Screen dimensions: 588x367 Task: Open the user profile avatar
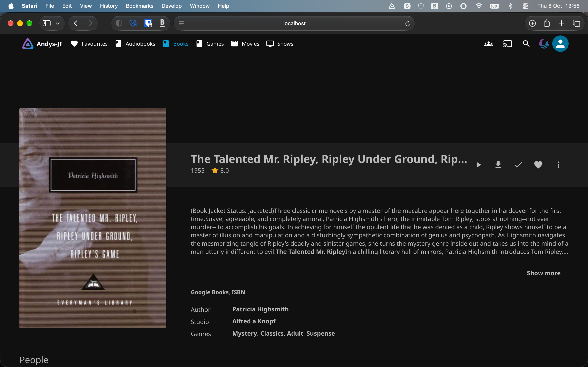(560, 44)
